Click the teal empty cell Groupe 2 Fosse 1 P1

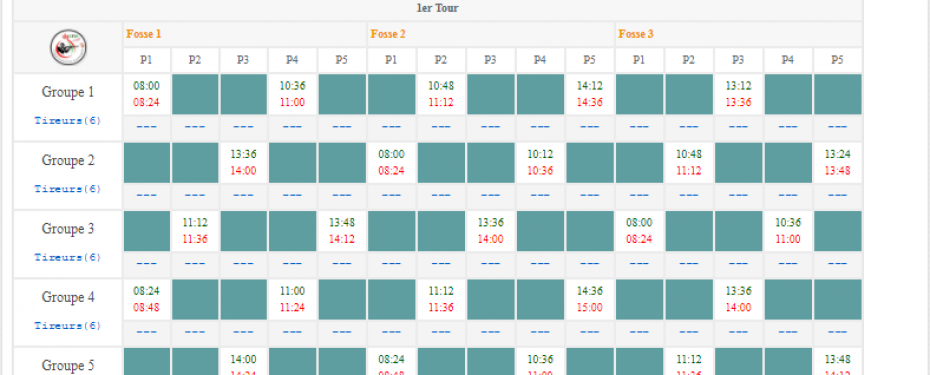point(146,163)
